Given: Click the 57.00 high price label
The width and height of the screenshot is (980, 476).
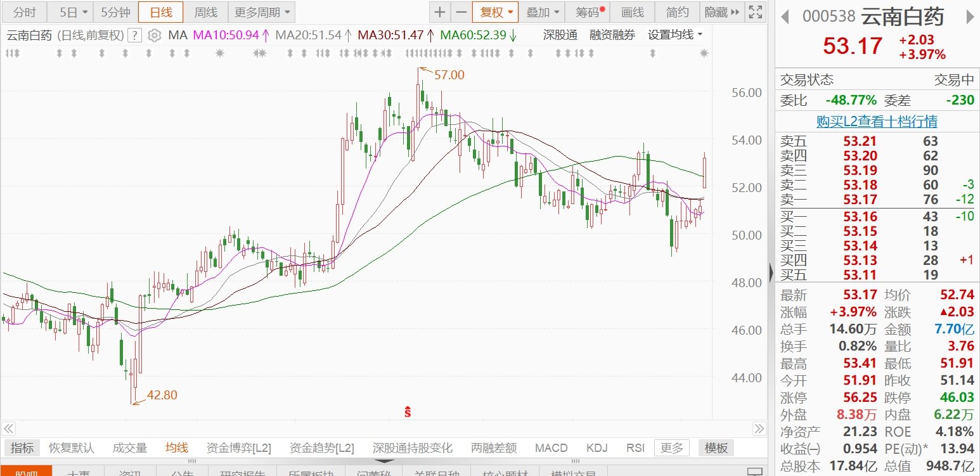Looking at the screenshot, I should tap(449, 75).
